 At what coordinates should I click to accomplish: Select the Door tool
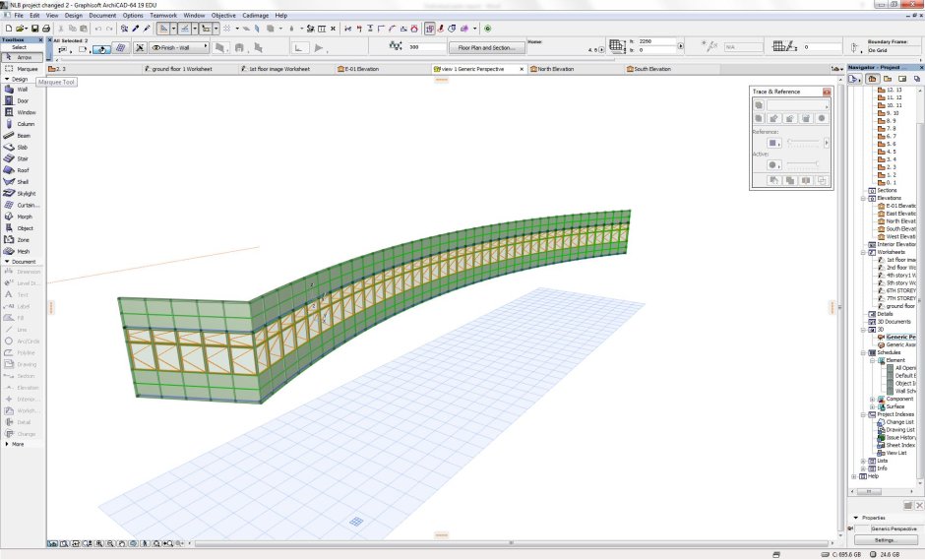click(22, 101)
